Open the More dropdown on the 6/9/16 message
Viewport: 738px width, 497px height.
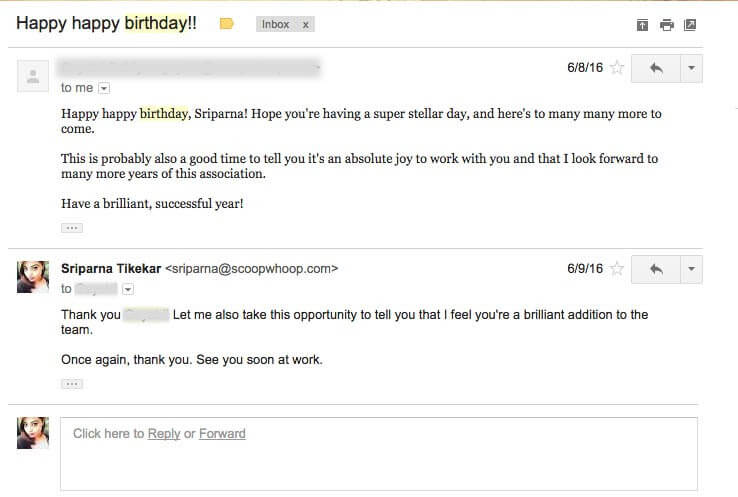(692, 269)
